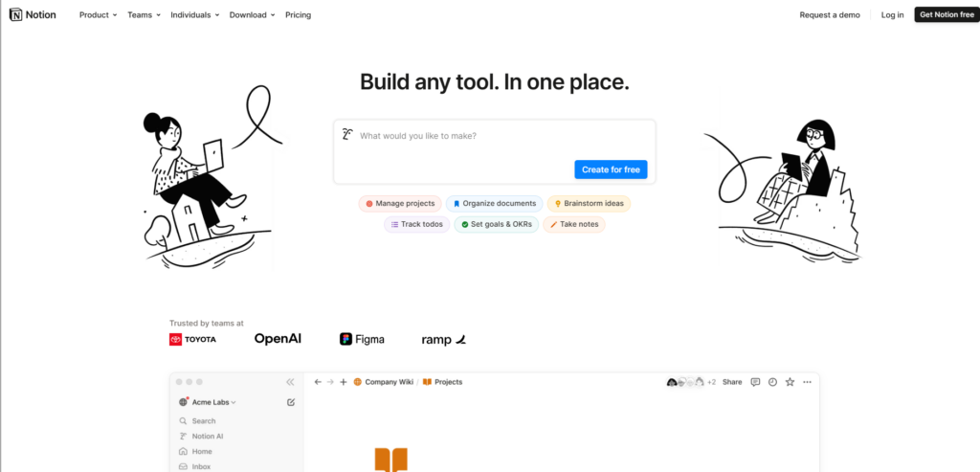
Task: Select Search in the sidebar
Action: pos(203,420)
